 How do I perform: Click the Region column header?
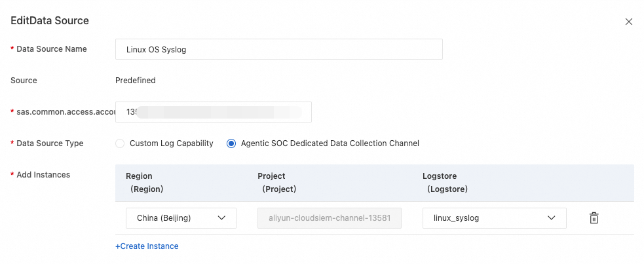coord(145,183)
